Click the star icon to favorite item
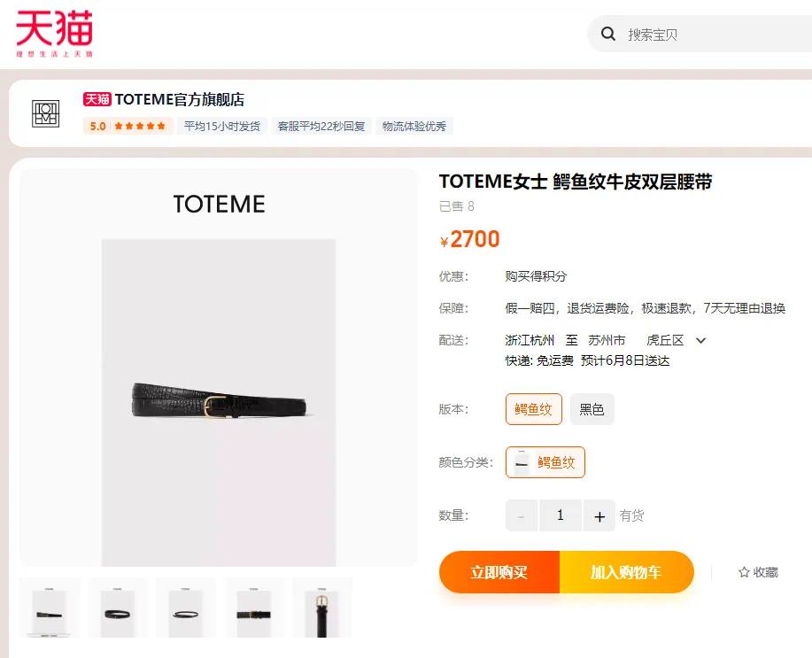Viewport: 812px width, 658px height. tap(744, 572)
